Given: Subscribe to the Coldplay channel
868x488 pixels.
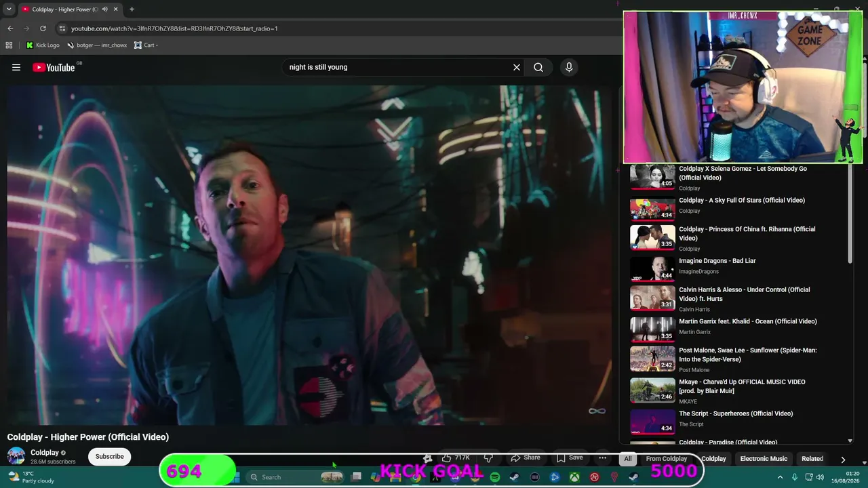Looking at the screenshot, I should click(109, 456).
